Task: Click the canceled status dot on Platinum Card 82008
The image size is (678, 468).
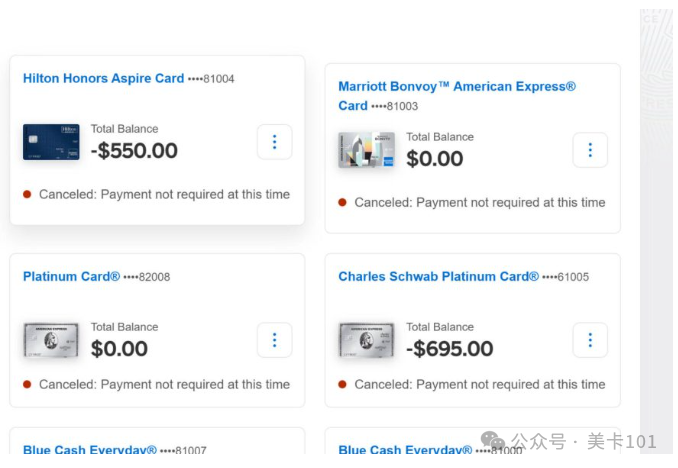Action: click(x=27, y=384)
